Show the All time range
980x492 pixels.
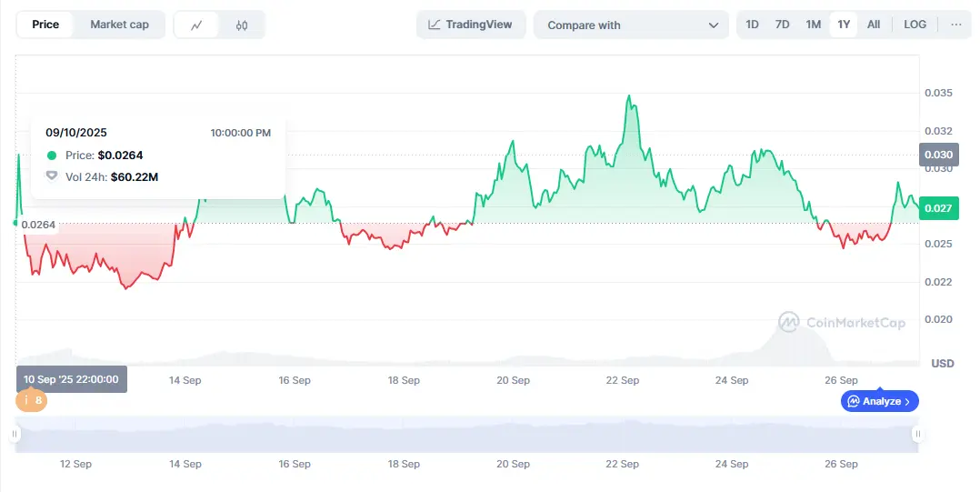pos(874,25)
